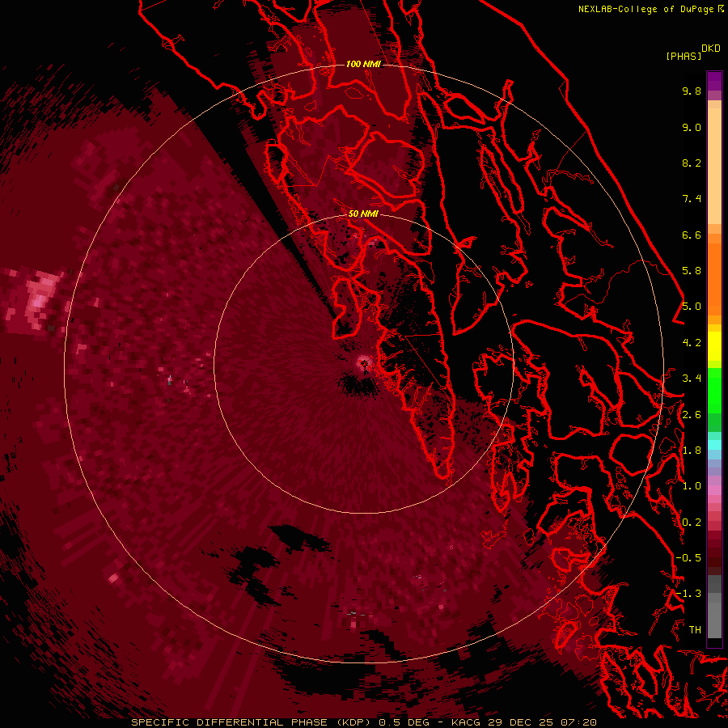Select the 3.4 value on the color scale
This screenshot has height=728, width=728.
tap(692, 379)
